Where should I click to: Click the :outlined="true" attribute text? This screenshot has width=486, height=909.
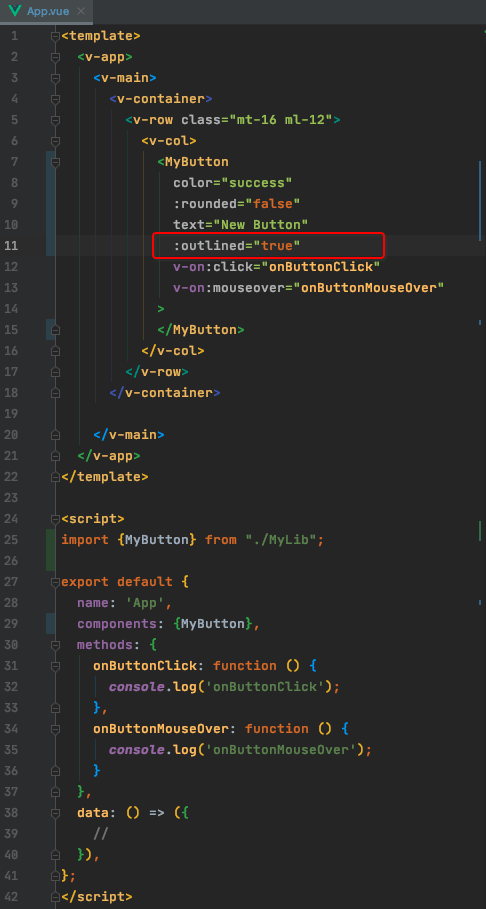(x=237, y=246)
